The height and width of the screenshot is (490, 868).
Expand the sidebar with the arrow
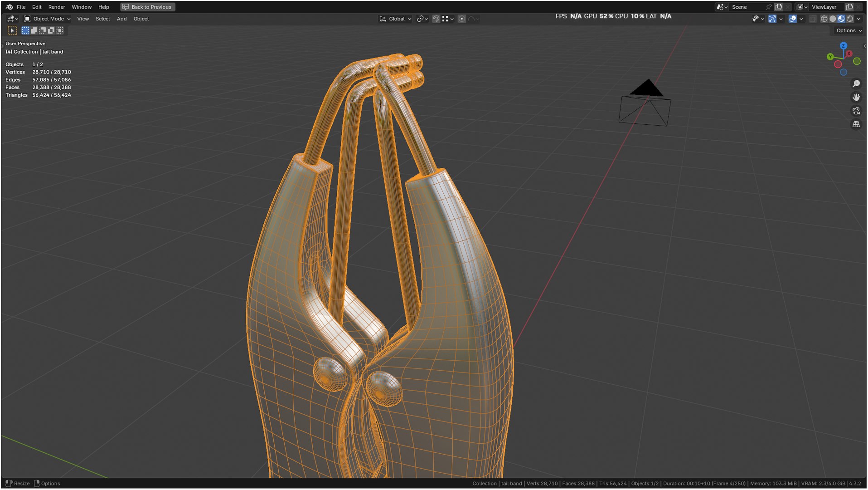click(x=864, y=46)
